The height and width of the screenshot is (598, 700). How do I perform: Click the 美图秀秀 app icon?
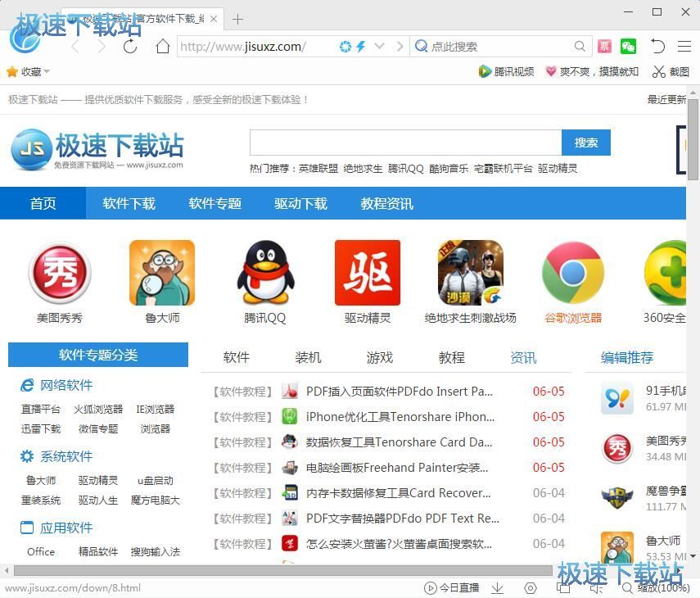click(60, 273)
